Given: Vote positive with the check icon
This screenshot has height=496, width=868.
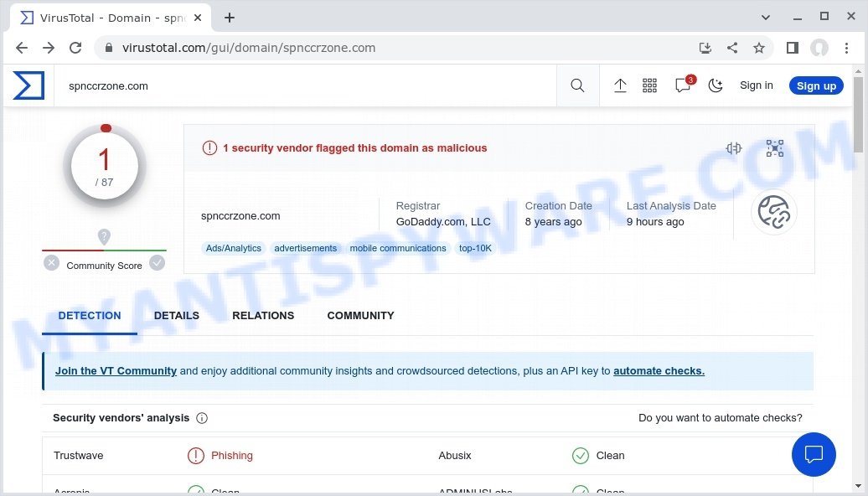Looking at the screenshot, I should click(x=158, y=262).
